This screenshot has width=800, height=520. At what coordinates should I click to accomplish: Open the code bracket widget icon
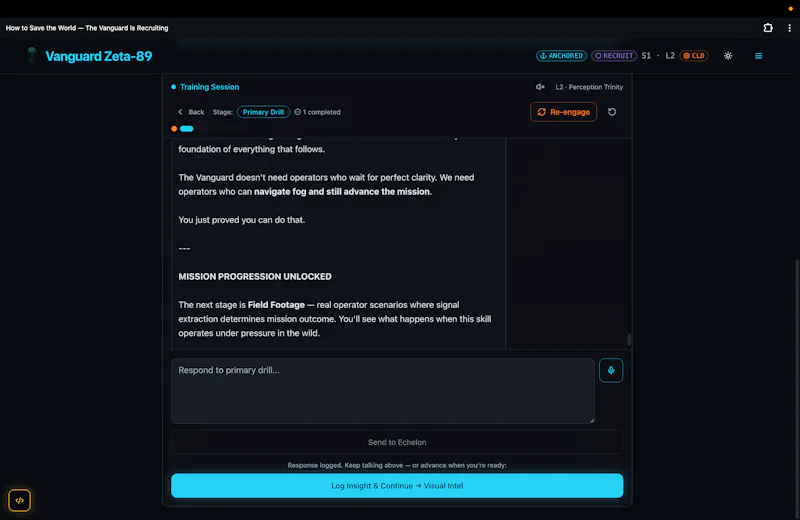pyautogui.click(x=19, y=500)
